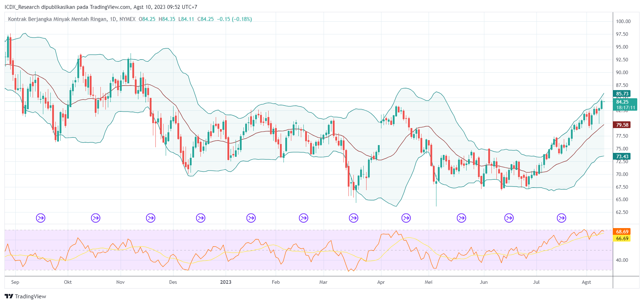Click the 95.00 price axis label
The width and height of the screenshot is (644, 304).
point(622,47)
